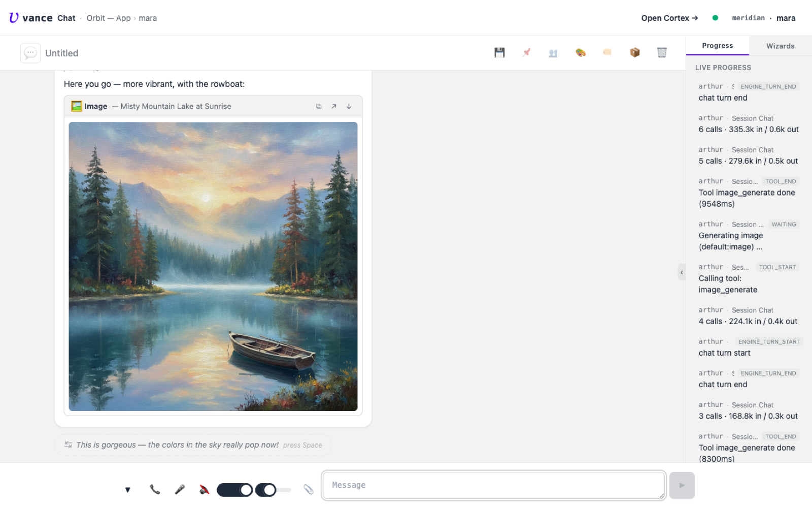Screen dimensions: 812x508
Task: Click the tag label icon
Action: 607,52
